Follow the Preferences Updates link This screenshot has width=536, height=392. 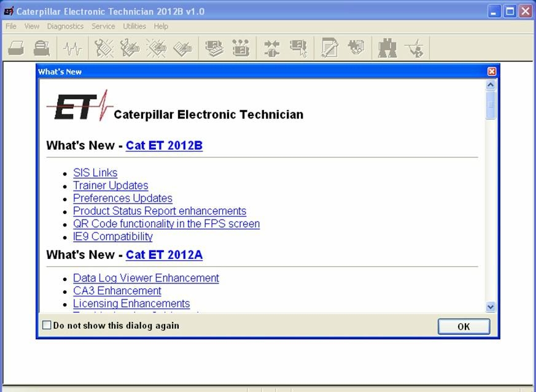122,198
